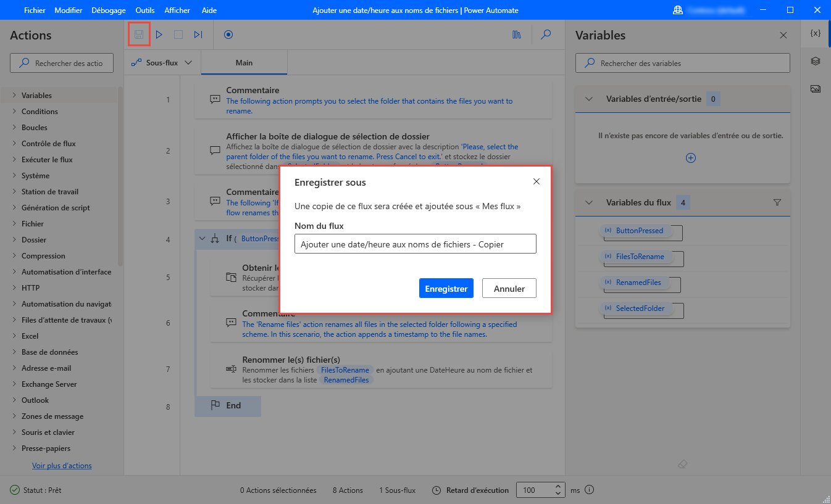Image resolution: width=831 pixels, height=504 pixels.
Task: Open the UI elements library icon
Action: click(517, 35)
